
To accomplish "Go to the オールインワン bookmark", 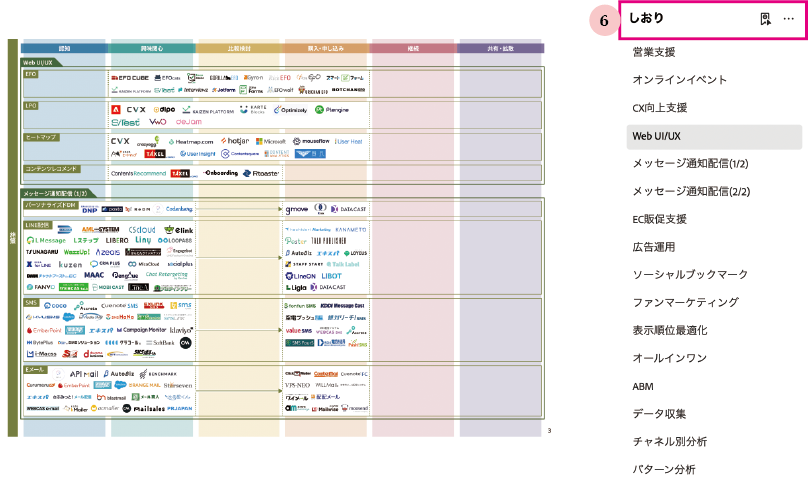I will click(x=669, y=359).
